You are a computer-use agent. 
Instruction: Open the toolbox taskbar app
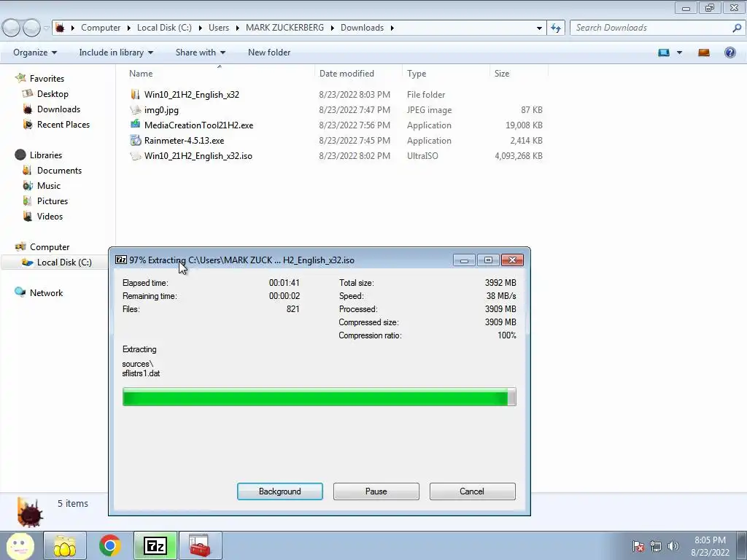pos(200,545)
